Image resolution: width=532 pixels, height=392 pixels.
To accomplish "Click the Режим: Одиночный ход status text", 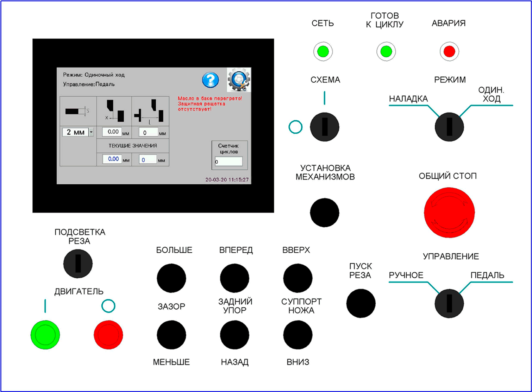I will point(94,75).
